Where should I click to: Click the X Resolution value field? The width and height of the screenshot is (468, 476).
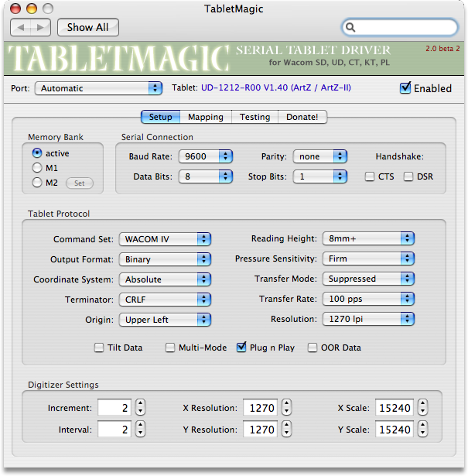pyautogui.click(x=260, y=407)
